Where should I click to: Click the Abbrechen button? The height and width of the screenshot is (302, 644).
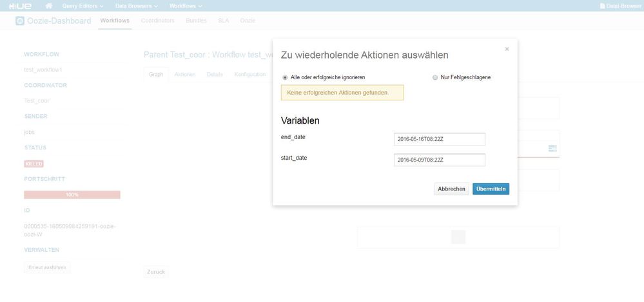click(451, 189)
